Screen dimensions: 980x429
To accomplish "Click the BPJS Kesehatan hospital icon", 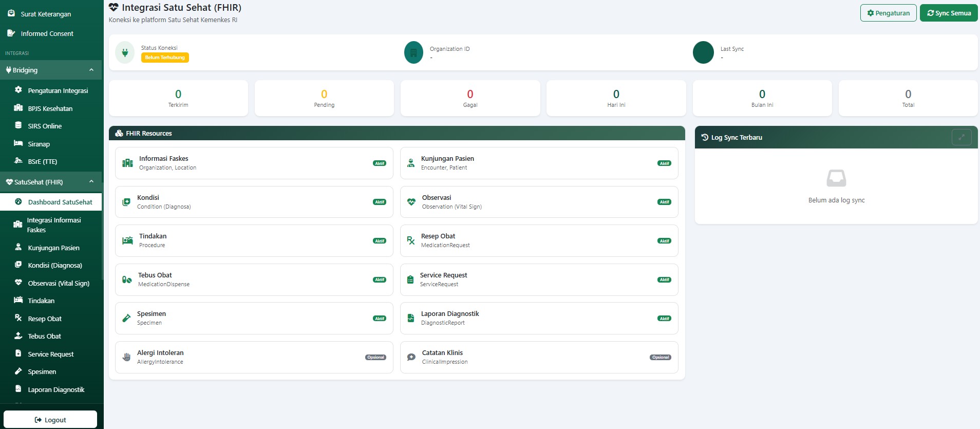I will click(x=18, y=108).
